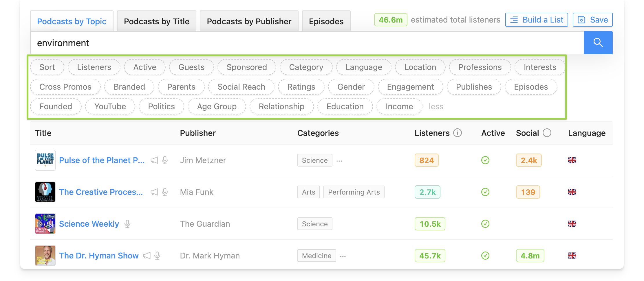The image size is (644, 281).
Task: Open the Interests filter
Action: pos(540,67)
